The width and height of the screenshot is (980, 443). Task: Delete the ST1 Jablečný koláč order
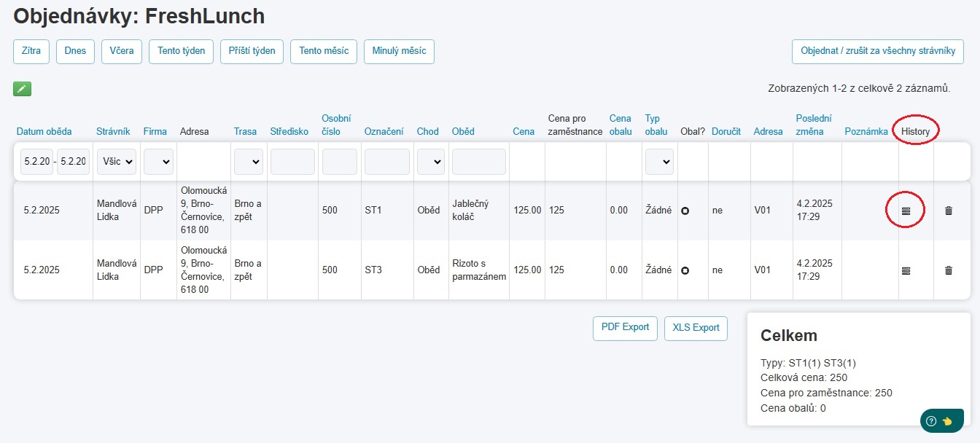pyautogui.click(x=949, y=211)
